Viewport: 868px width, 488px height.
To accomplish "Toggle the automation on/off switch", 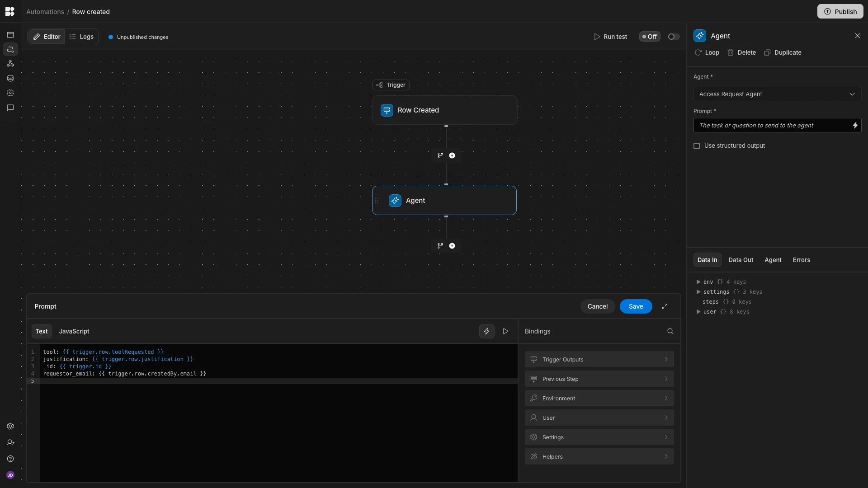I will pyautogui.click(x=674, y=37).
